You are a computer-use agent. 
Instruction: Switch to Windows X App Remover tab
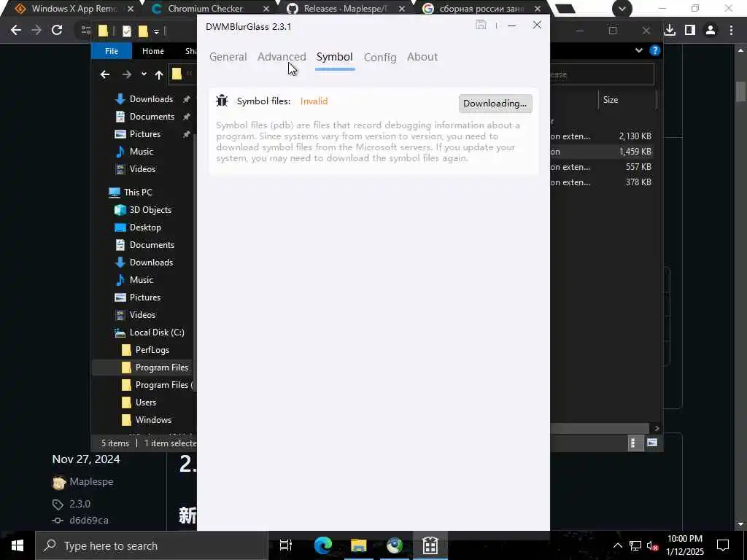(x=74, y=9)
